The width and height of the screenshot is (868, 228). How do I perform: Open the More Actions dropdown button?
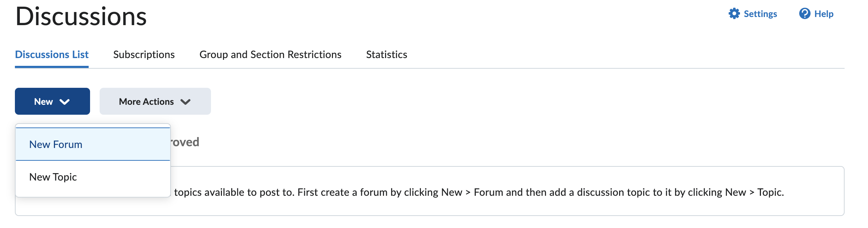click(155, 102)
